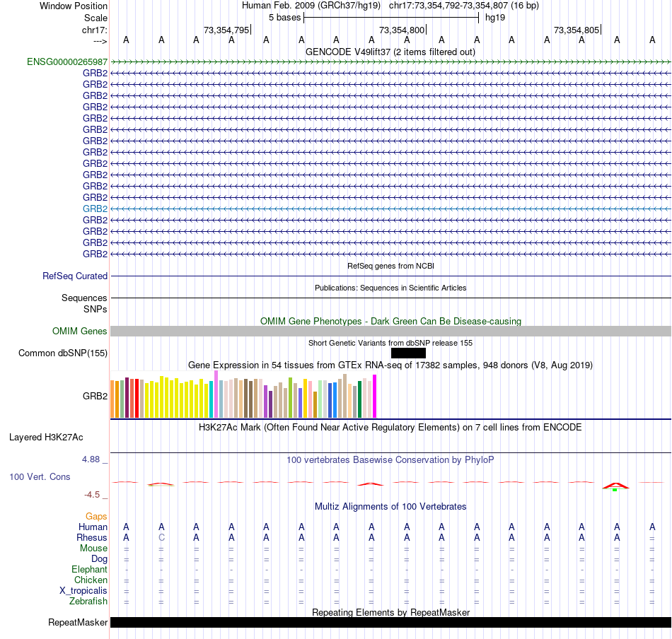The image size is (672, 639).
Task: Click the black Common dbSNP variant block
Action: click(408, 353)
